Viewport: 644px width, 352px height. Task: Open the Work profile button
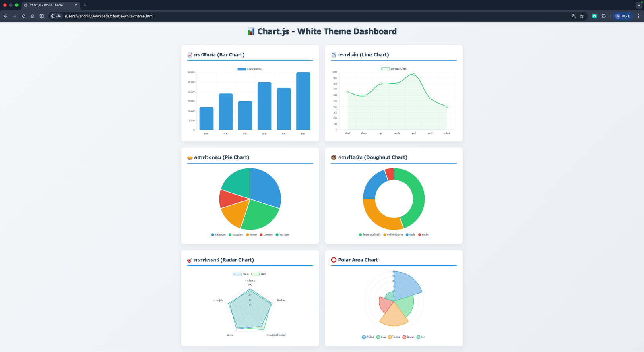coord(623,16)
